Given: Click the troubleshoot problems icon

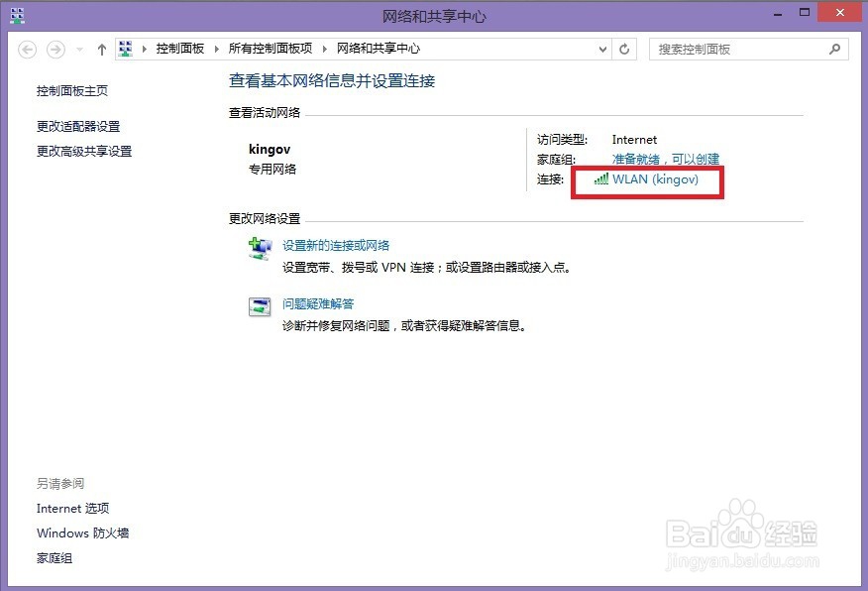Looking at the screenshot, I should [260, 308].
